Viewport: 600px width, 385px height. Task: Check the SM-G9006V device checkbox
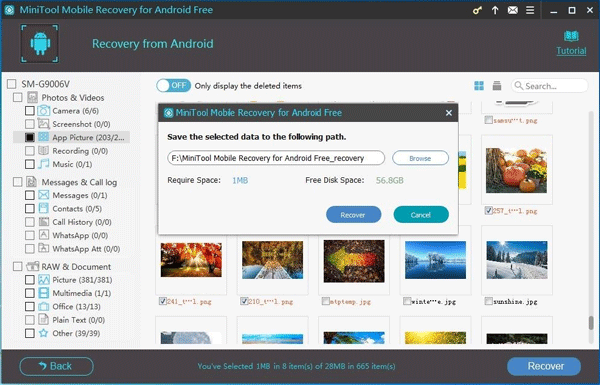click(12, 84)
